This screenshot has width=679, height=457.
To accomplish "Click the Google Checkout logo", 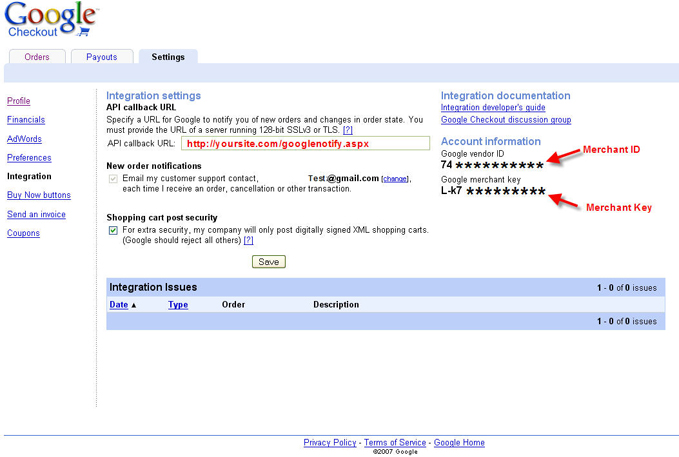I will click(51, 19).
